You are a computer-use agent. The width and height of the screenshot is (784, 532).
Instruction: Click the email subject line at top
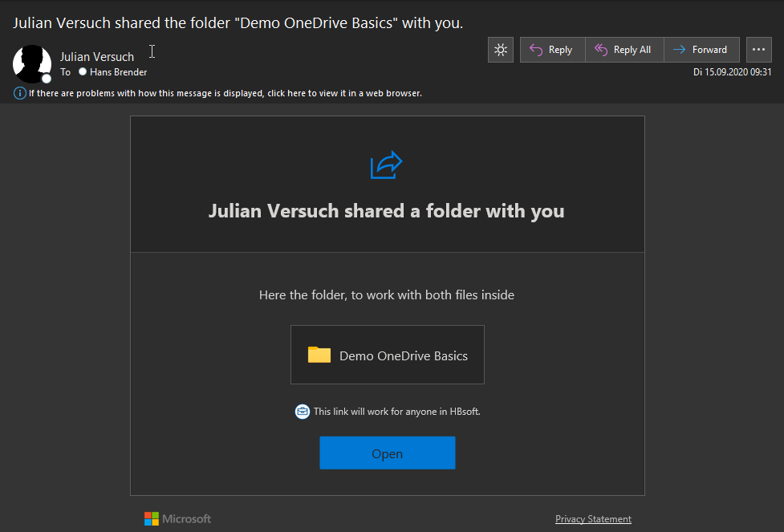tap(238, 22)
